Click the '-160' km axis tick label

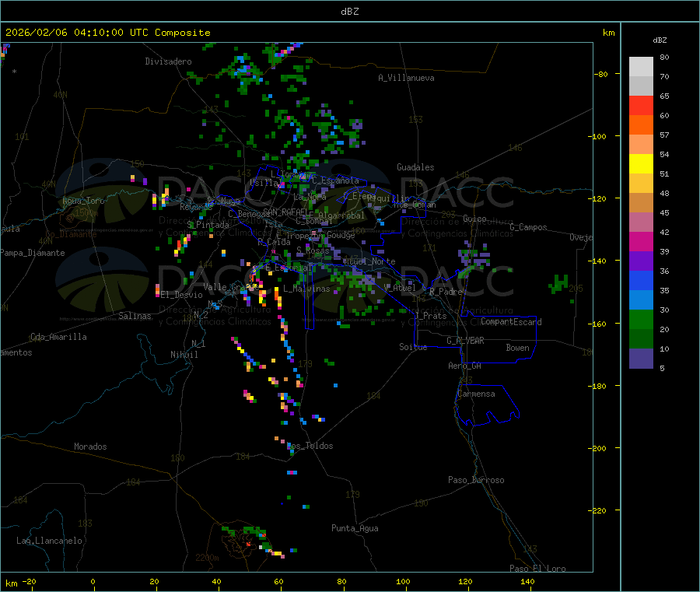[x=597, y=324]
